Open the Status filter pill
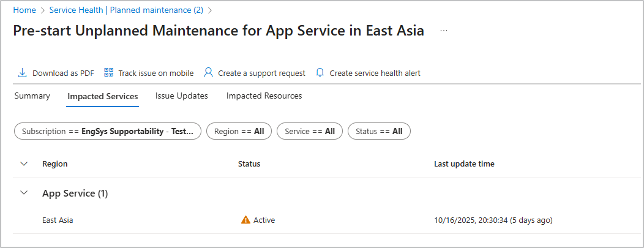The image size is (644, 248). point(379,131)
